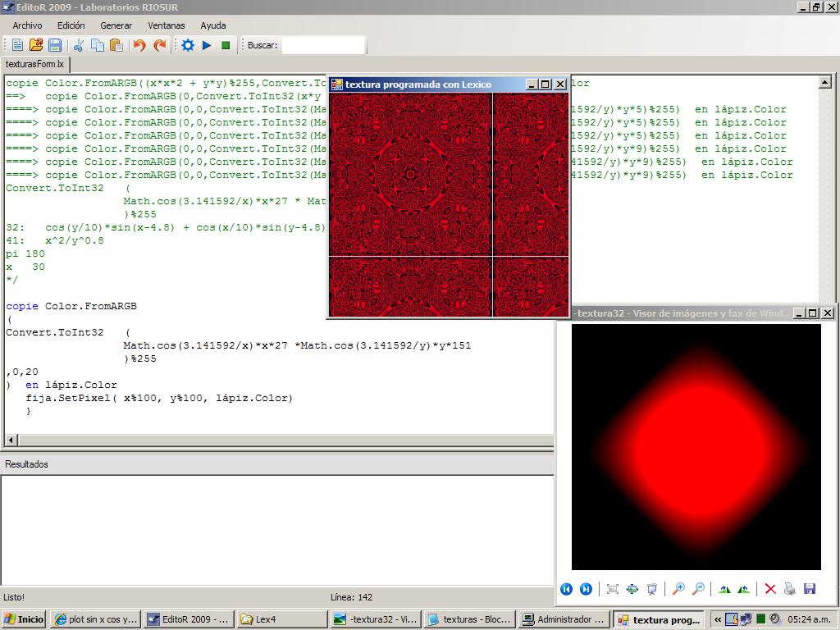Image resolution: width=840 pixels, height=630 pixels.
Task: Stop execution with the green square icon
Action: (x=226, y=45)
